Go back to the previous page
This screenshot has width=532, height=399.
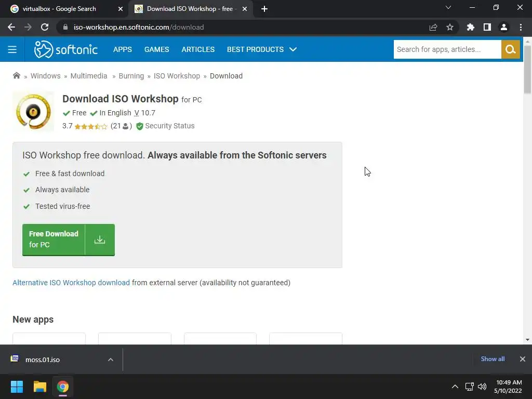[x=11, y=27]
